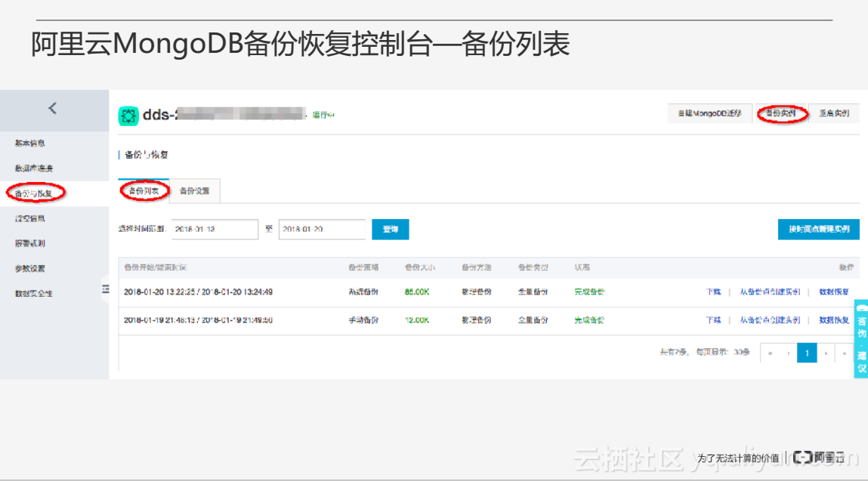This screenshot has width=868, height=481.
Task: Select 备份与恢复 in the sidebar
Action: pos(34,194)
